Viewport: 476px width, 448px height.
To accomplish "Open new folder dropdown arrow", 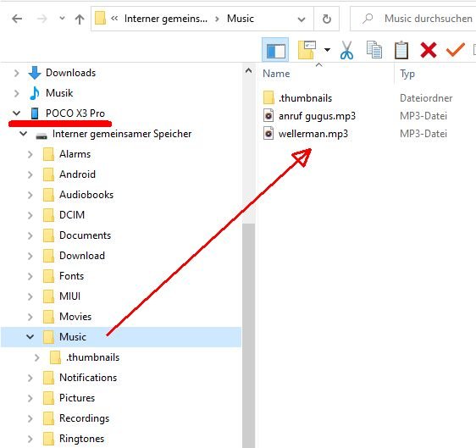I will pyautogui.click(x=327, y=50).
